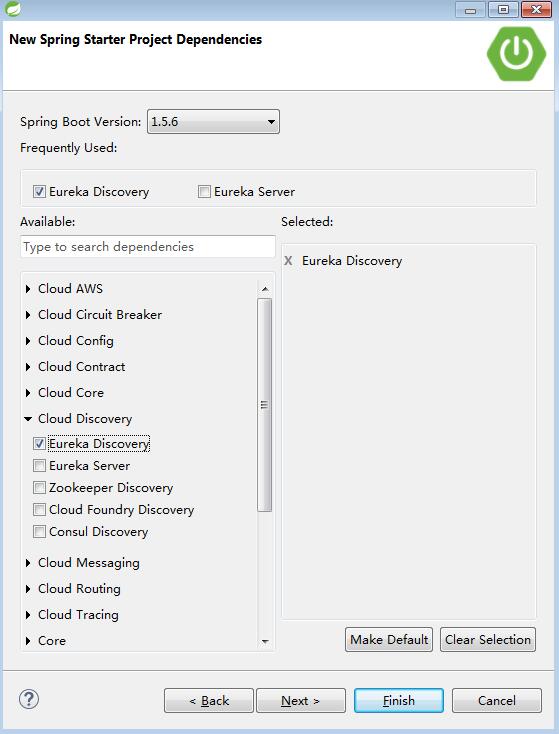Image resolution: width=559 pixels, height=734 pixels.
Task: Click the scrollbar up arrow
Action: [x=265, y=289]
